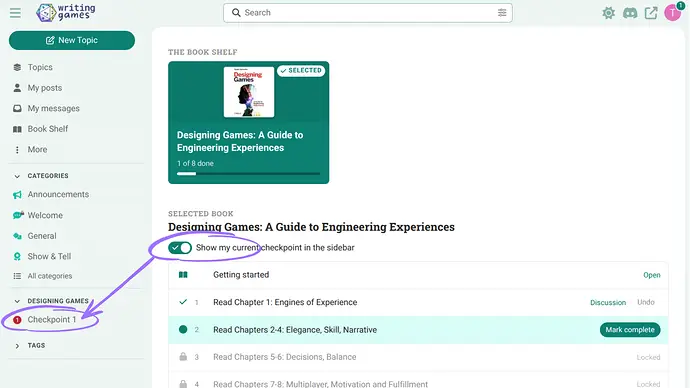Click the Writing Games logo
The image size is (690, 388).
(66, 13)
